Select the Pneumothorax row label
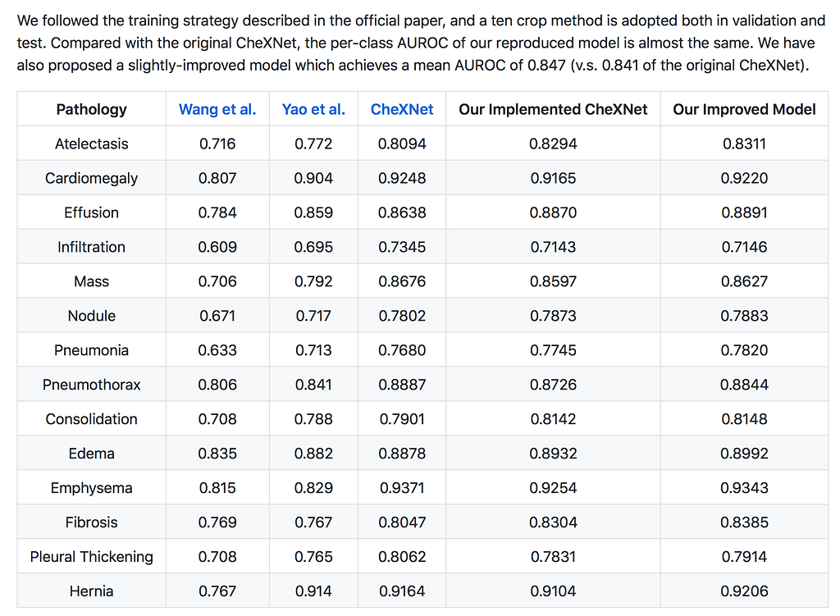 (x=91, y=385)
